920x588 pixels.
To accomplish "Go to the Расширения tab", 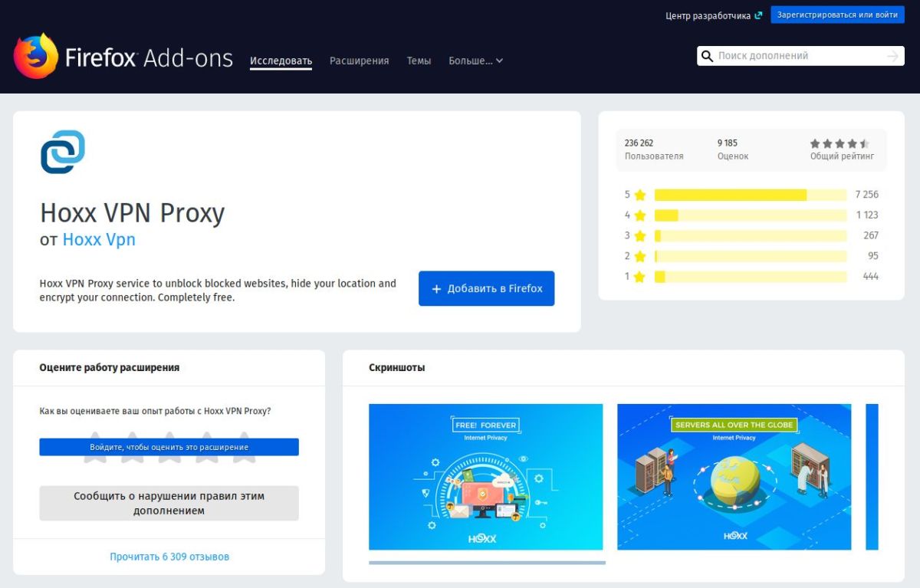I will (359, 61).
